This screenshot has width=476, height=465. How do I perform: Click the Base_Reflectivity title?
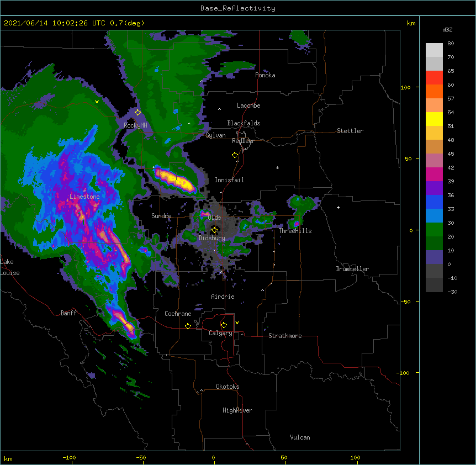[238, 8]
